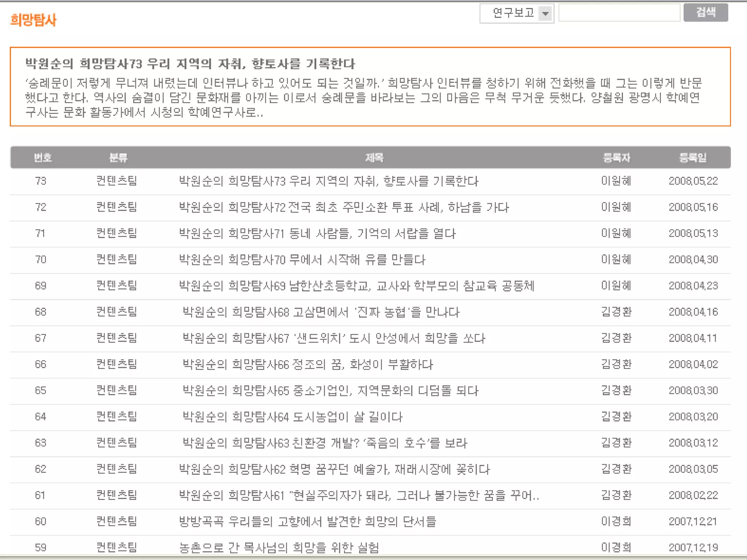Open post 72 주민소환 투표 사례 link
Image resolution: width=747 pixels, height=560 pixels.
pos(344,207)
